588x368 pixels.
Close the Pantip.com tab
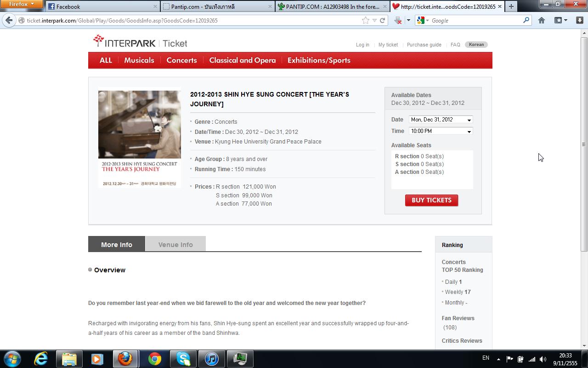[x=270, y=6]
